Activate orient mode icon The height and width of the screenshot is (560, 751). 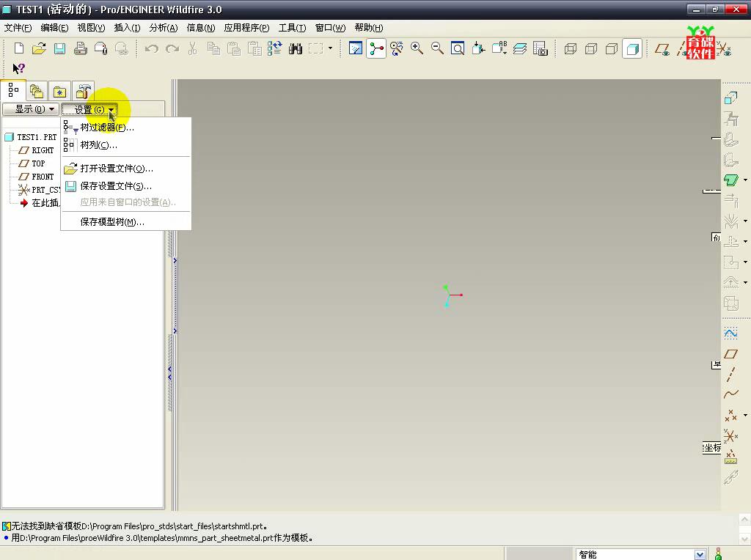(x=397, y=48)
